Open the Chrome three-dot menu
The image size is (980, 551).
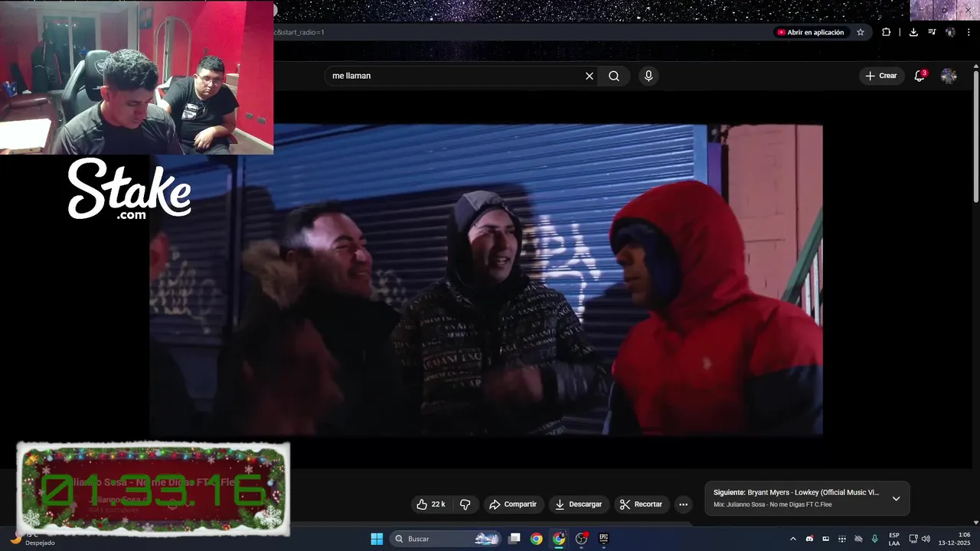[969, 32]
